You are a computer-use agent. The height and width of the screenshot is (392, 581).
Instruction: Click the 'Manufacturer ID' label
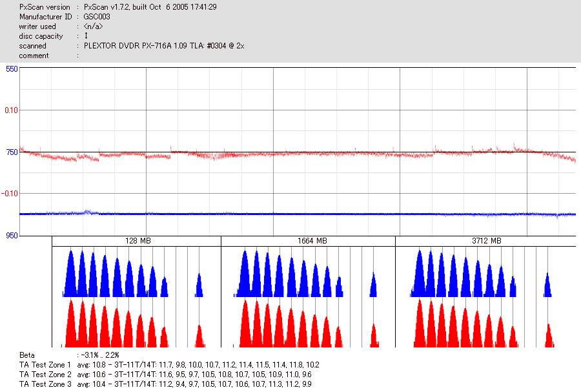pos(46,17)
